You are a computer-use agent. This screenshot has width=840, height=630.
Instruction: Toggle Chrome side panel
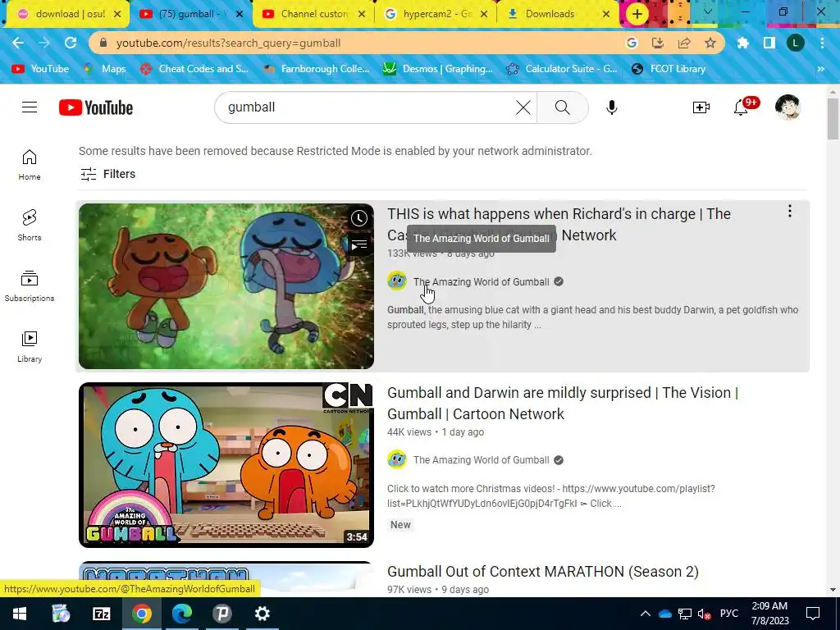[x=769, y=43]
